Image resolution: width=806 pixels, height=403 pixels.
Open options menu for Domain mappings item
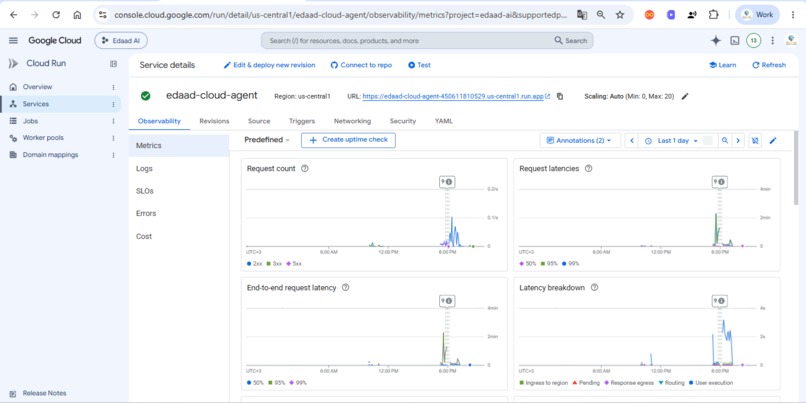tap(113, 155)
